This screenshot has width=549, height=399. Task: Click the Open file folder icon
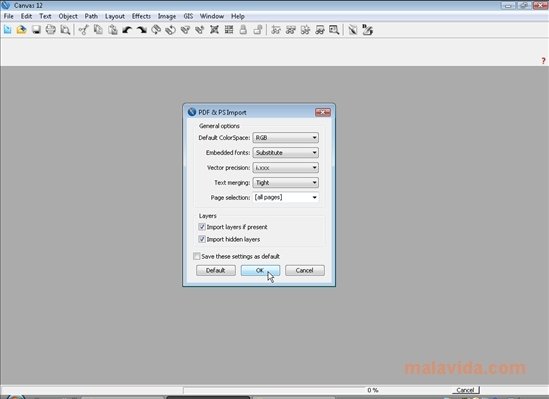click(22, 30)
